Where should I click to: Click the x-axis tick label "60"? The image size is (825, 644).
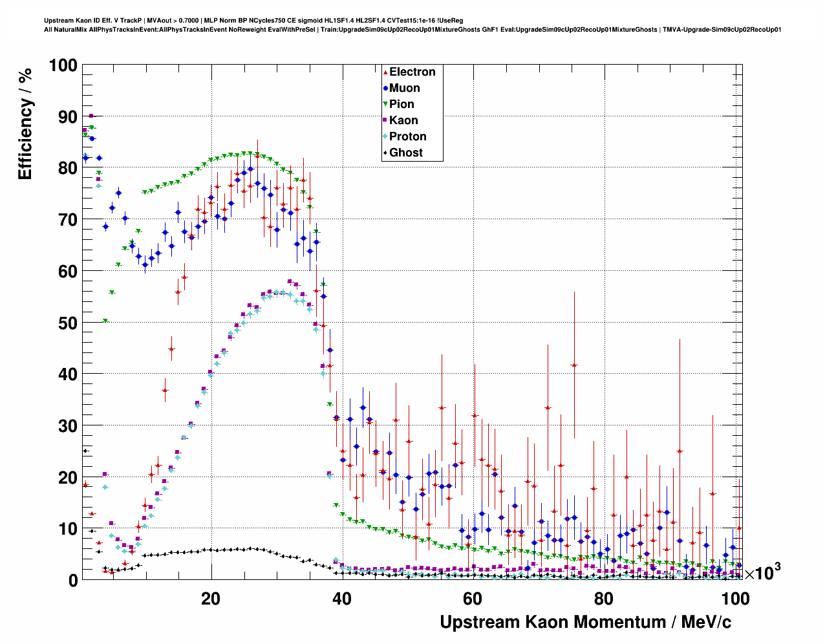(473, 599)
